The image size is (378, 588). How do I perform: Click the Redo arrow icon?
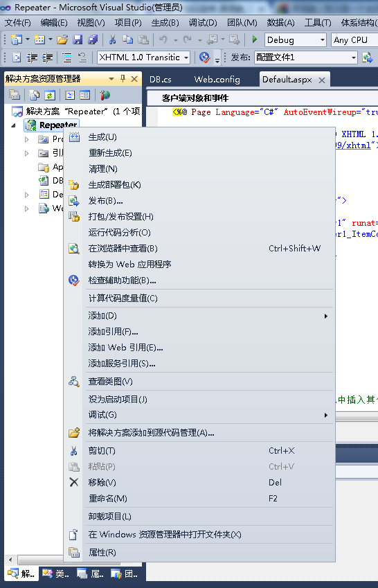[x=188, y=39]
